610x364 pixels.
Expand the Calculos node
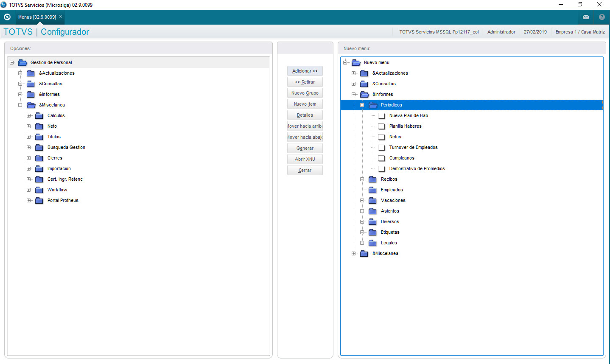tap(28, 115)
